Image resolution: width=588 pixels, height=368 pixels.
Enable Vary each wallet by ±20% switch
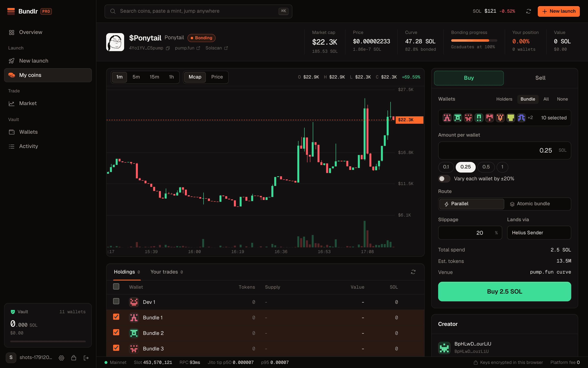point(444,179)
